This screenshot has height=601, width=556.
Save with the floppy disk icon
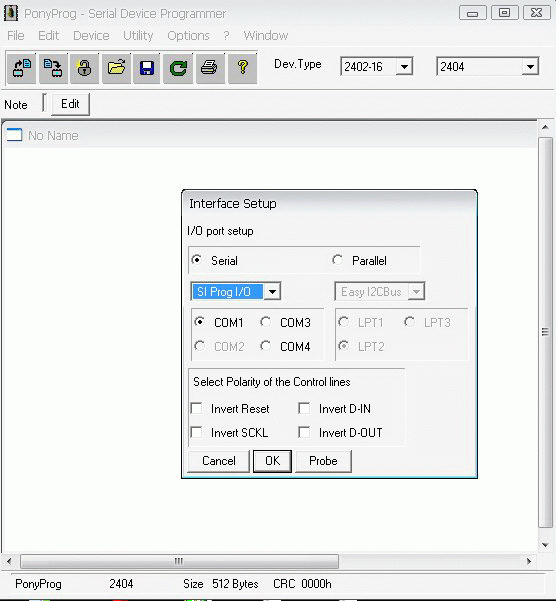click(x=147, y=68)
